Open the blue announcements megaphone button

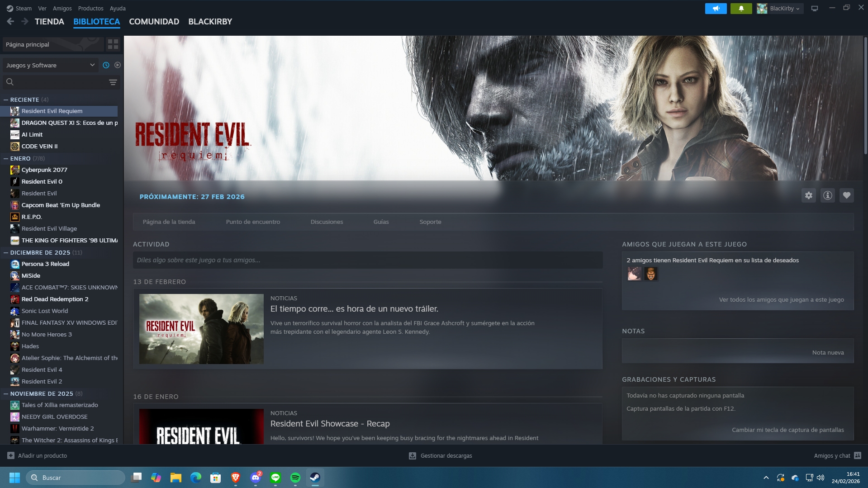click(x=716, y=9)
